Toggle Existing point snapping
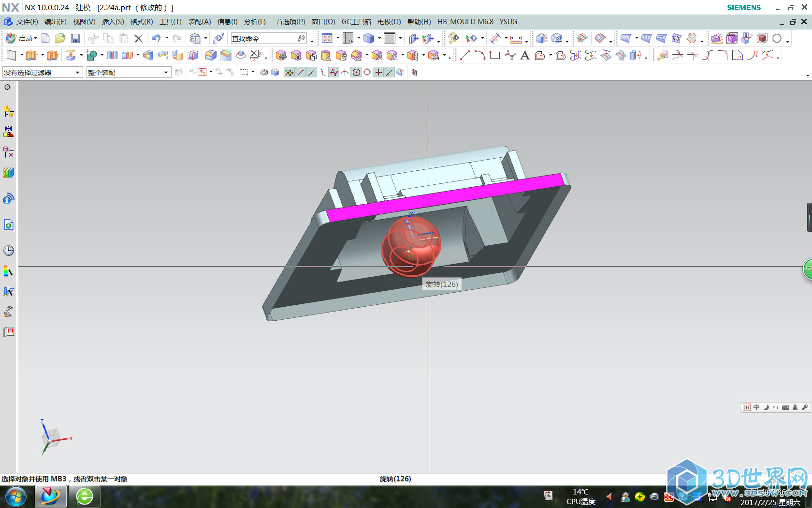 [378, 73]
